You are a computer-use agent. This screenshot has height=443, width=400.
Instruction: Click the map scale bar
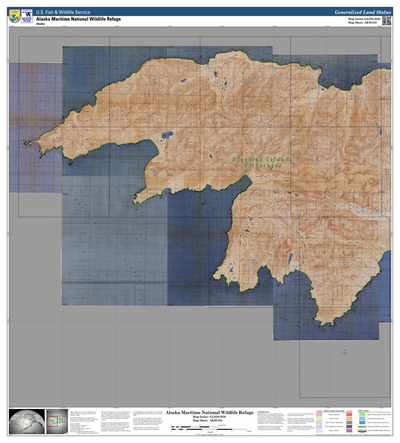(x=209, y=428)
